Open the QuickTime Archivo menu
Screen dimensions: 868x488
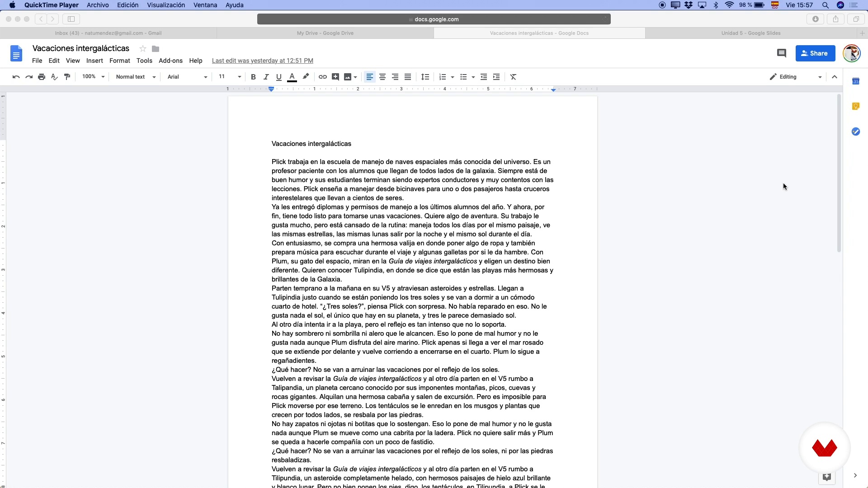point(98,5)
